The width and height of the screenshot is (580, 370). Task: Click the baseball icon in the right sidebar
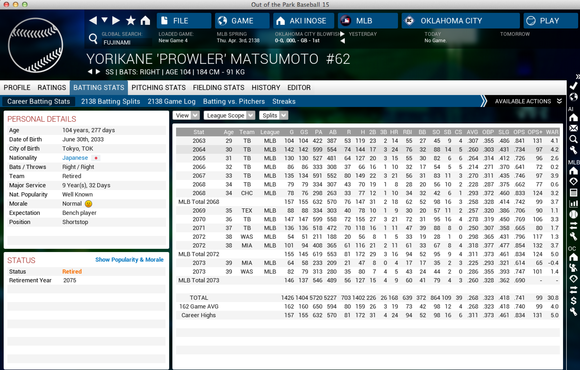click(x=573, y=214)
